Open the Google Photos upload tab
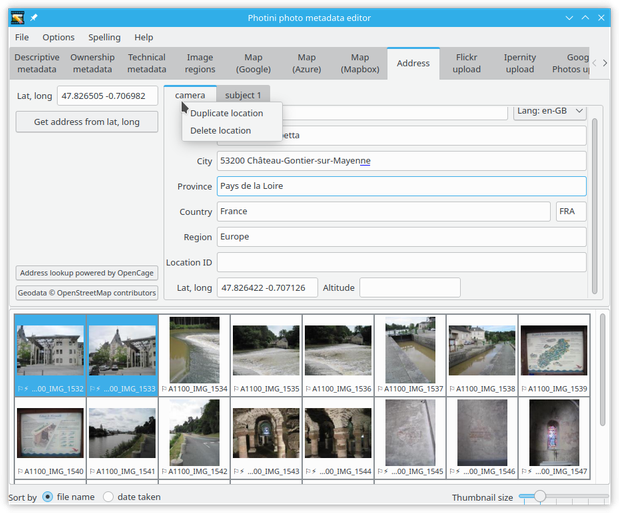 coord(568,63)
